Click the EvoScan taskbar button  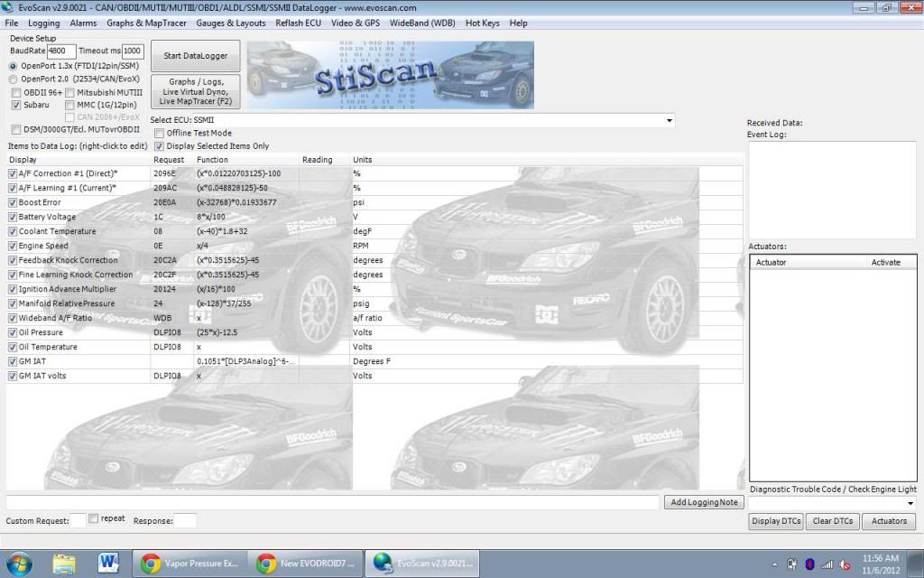pos(422,564)
